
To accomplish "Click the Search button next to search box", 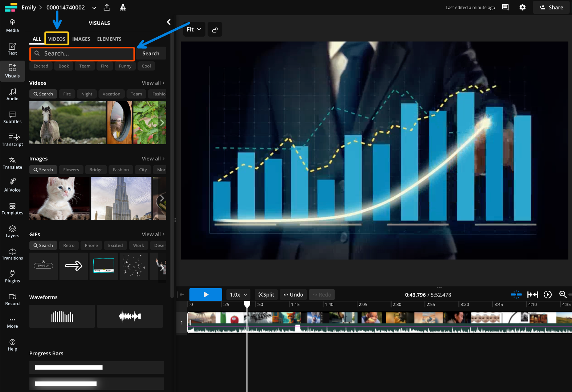I will coord(151,53).
